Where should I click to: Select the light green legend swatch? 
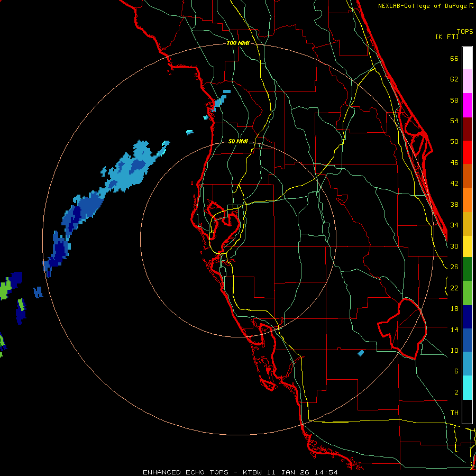pos(467,292)
